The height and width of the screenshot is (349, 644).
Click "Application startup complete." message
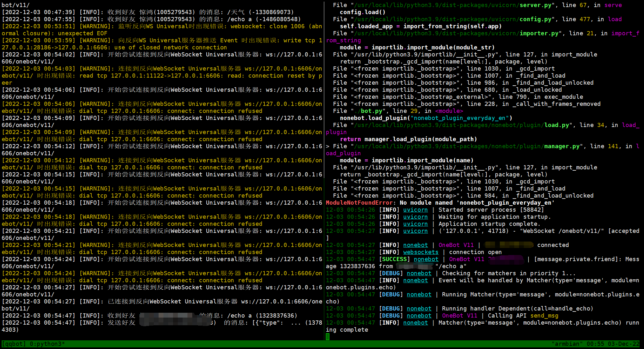pyautogui.click(x=490, y=224)
